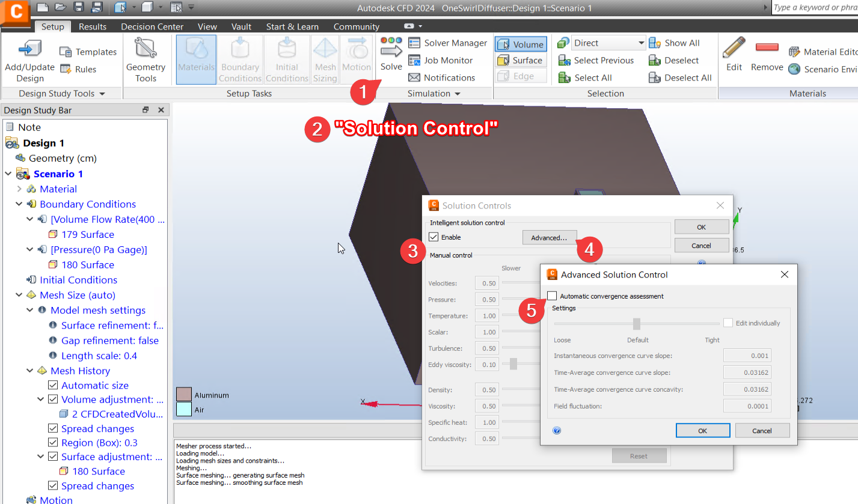Click OK in Advanced Solution Control
Screen dimensions: 858x504
(x=702, y=430)
